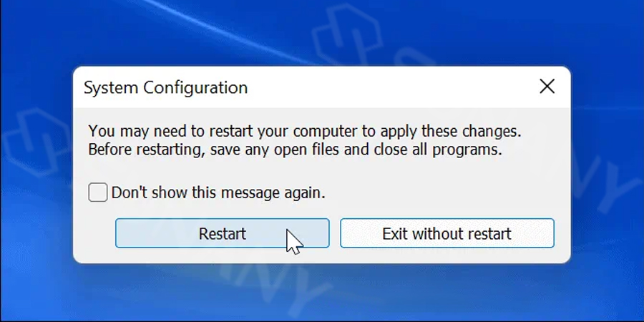The width and height of the screenshot is (644, 322).
Task: Click the X icon at the dialog's corner
Action: (547, 87)
